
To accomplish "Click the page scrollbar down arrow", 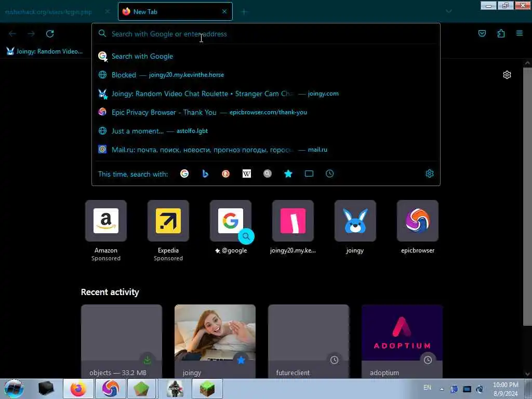I will click(x=527, y=374).
